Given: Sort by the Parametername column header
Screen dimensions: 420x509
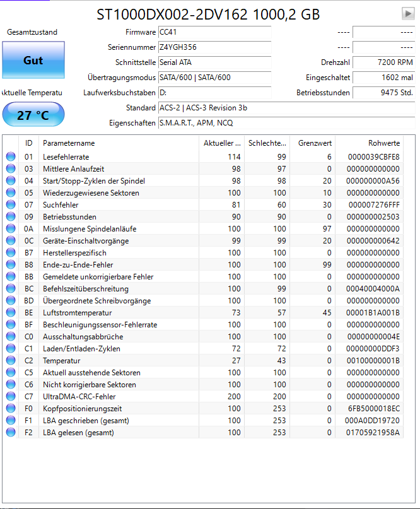Looking at the screenshot, I should [119, 143].
